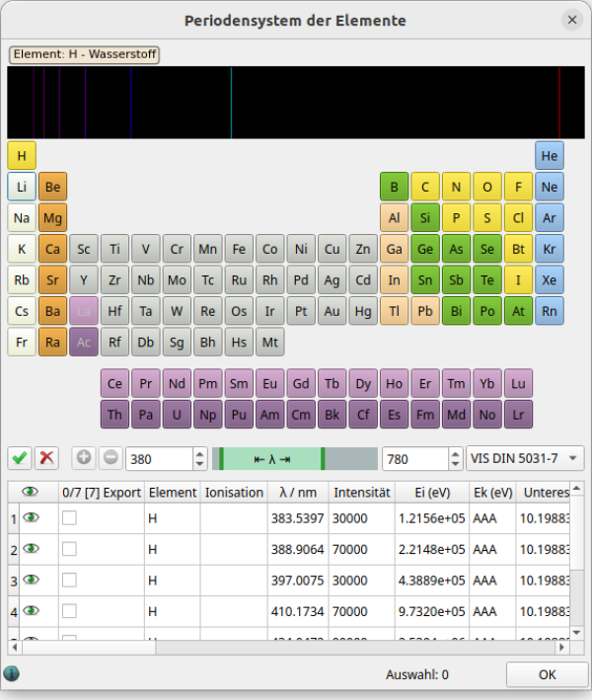592x700 pixels.
Task: Click the Element: H - Wasserstoff label
Action: pyautogui.click(x=84, y=54)
